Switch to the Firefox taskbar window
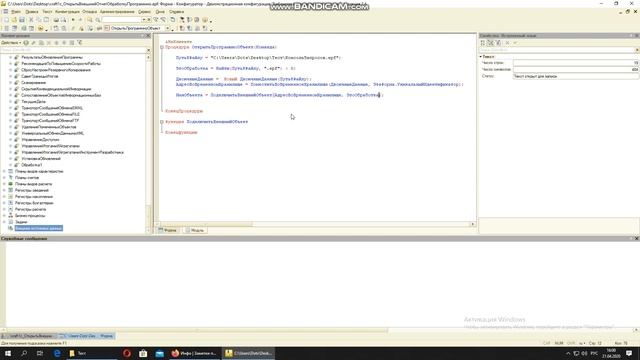The width and height of the screenshot is (640, 360). (194, 353)
